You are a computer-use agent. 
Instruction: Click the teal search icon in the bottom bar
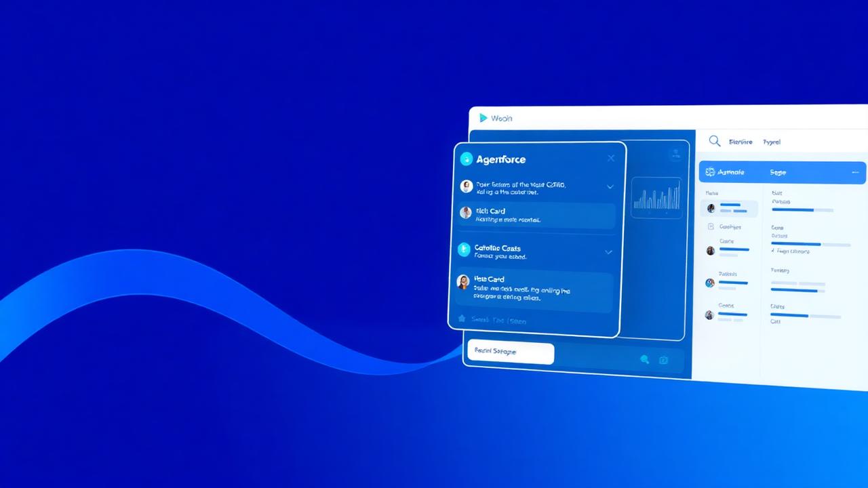point(644,360)
